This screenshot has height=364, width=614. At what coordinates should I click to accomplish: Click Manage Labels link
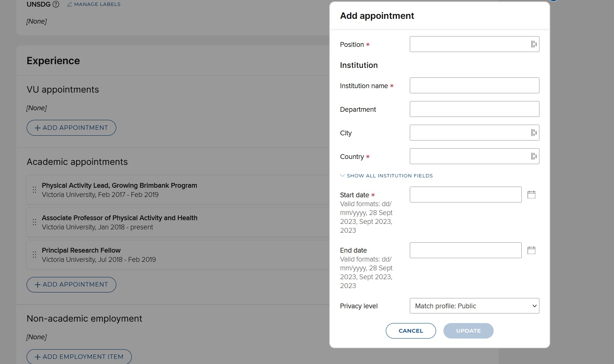tap(94, 4)
